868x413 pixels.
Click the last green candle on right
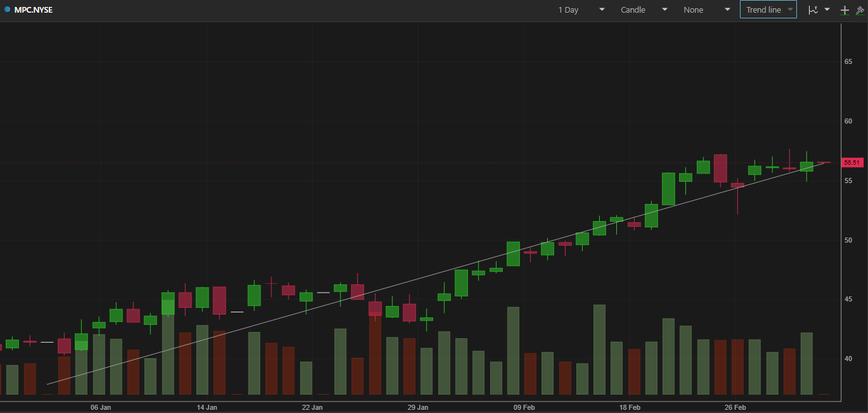(806, 167)
